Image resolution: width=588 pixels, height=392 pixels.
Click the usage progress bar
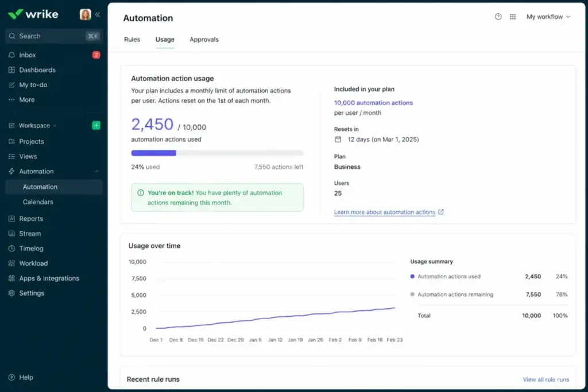(x=217, y=153)
